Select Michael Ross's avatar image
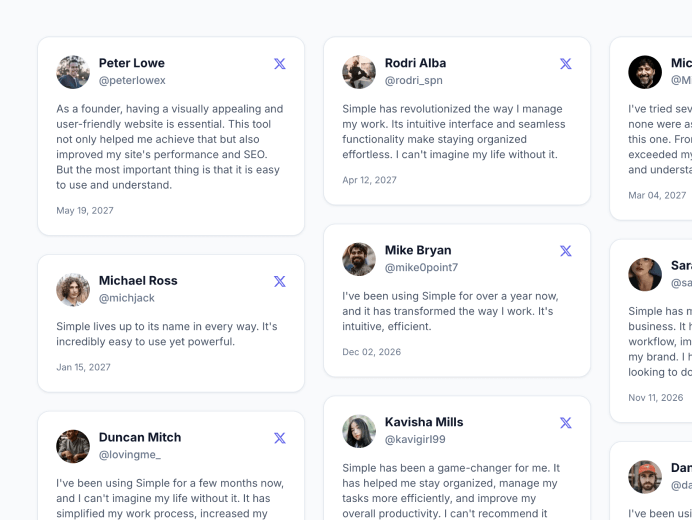The image size is (692, 520). pos(73,289)
